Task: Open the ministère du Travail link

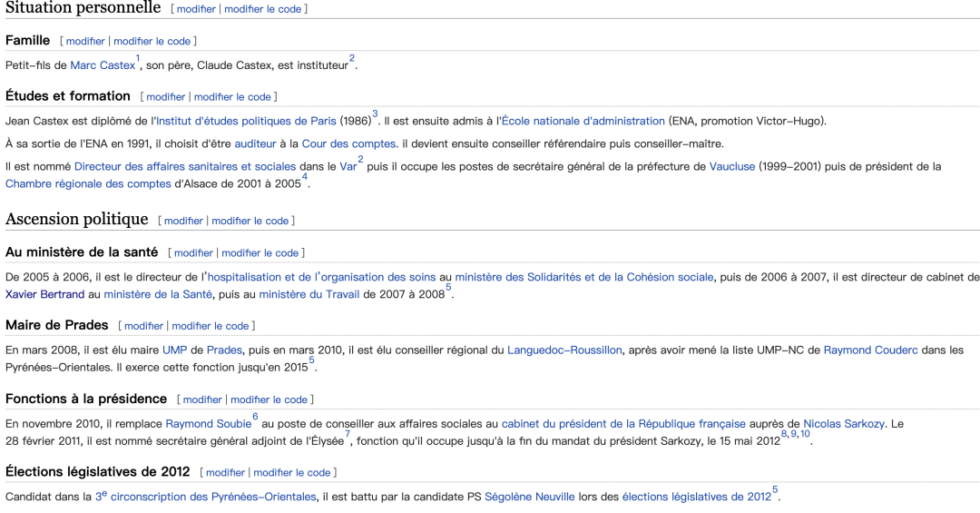Action: pos(309,295)
